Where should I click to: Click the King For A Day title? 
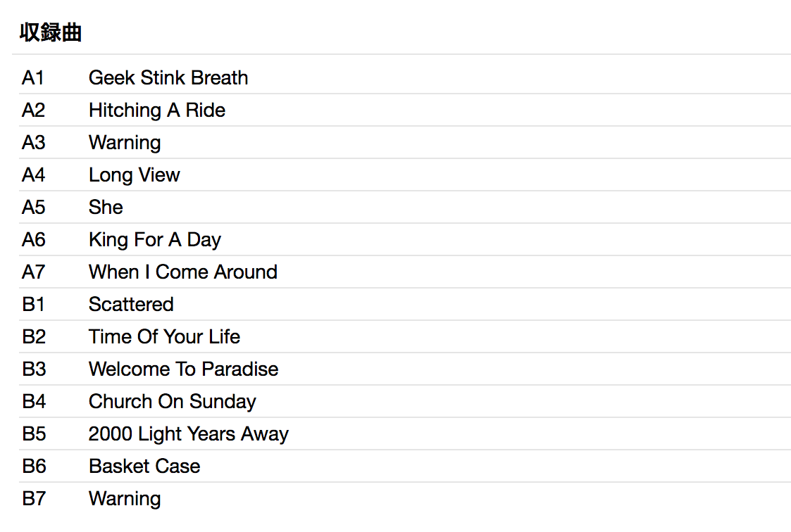pyautogui.click(x=155, y=239)
